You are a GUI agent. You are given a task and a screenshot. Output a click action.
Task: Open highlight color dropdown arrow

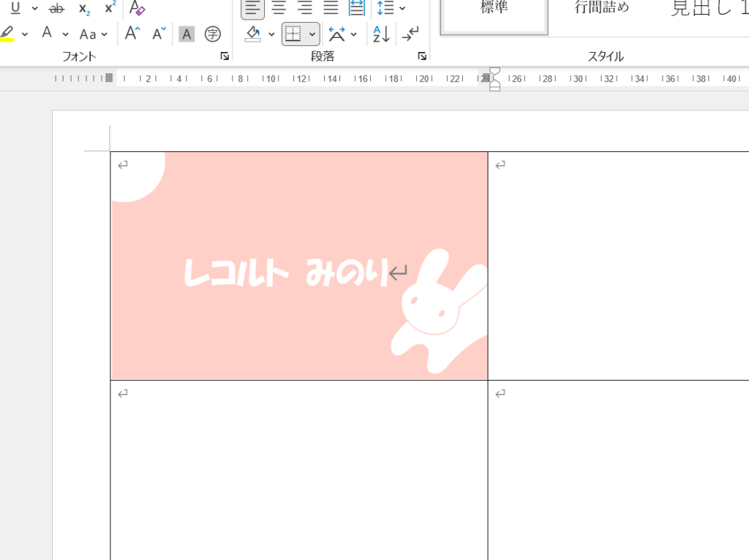[25, 34]
